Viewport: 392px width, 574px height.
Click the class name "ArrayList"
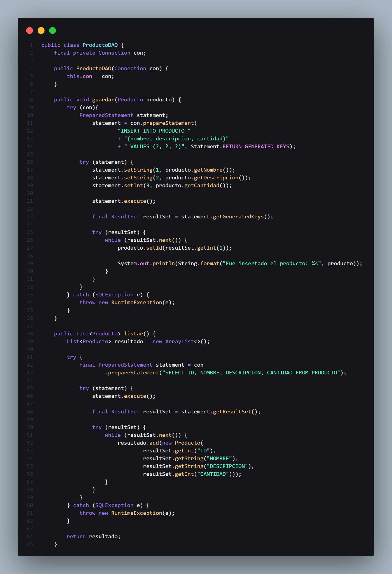(x=179, y=342)
